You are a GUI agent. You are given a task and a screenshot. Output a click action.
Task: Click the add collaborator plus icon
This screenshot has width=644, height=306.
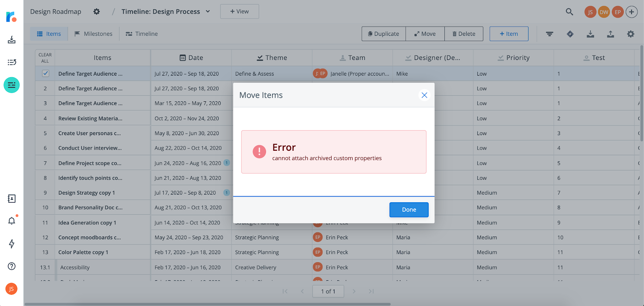tap(632, 12)
